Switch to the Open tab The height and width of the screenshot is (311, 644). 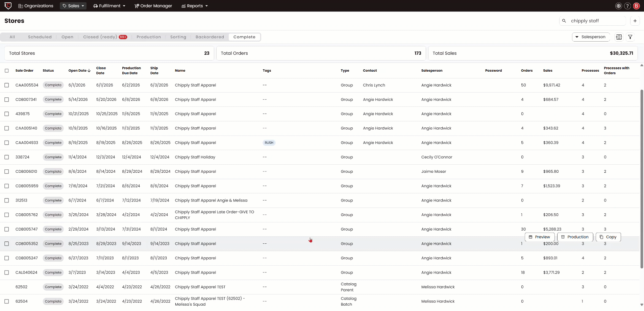click(67, 37)
